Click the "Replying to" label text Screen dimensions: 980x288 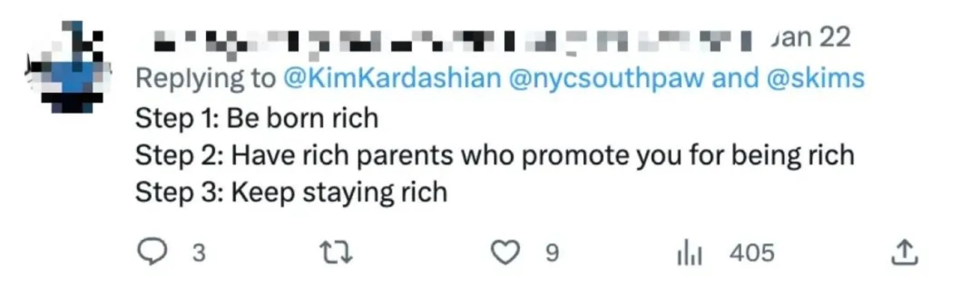coord(206,78)
